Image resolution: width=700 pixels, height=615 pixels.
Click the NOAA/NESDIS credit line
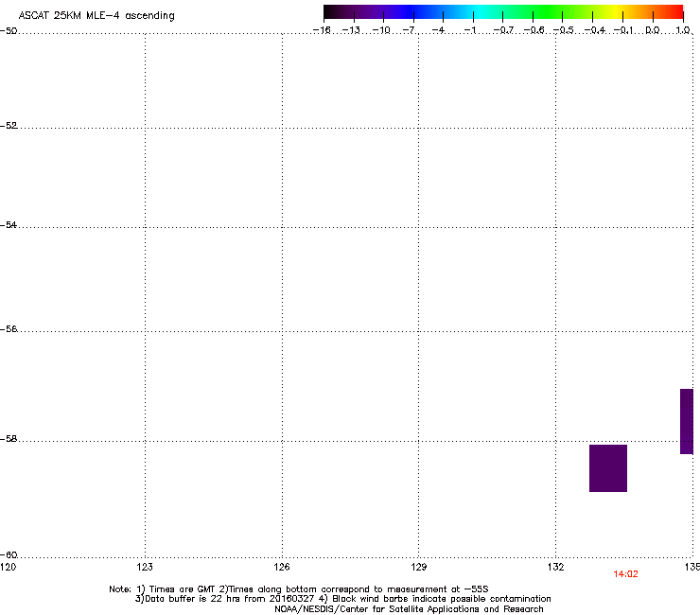tap(409, 609)
